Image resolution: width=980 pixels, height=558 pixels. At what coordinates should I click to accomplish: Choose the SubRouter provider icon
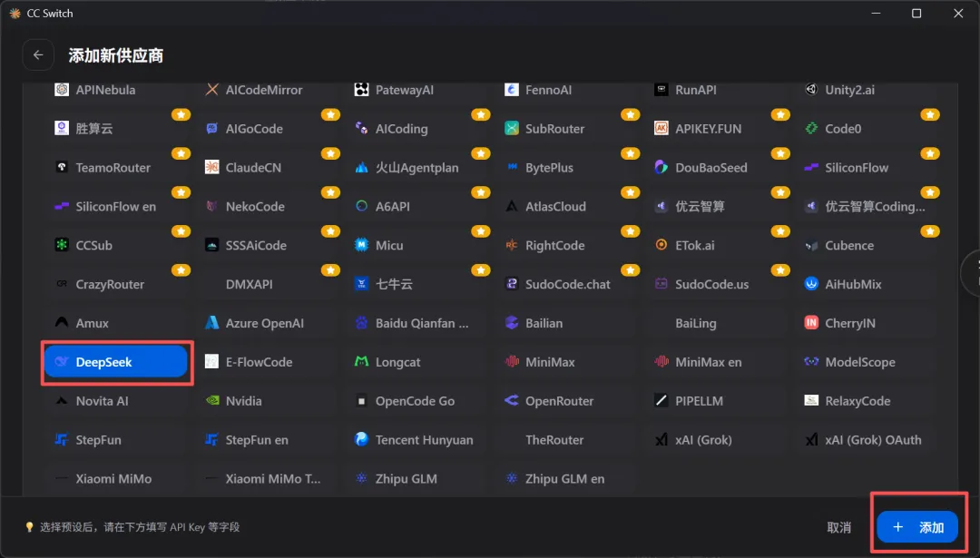(x=511, y=128)
